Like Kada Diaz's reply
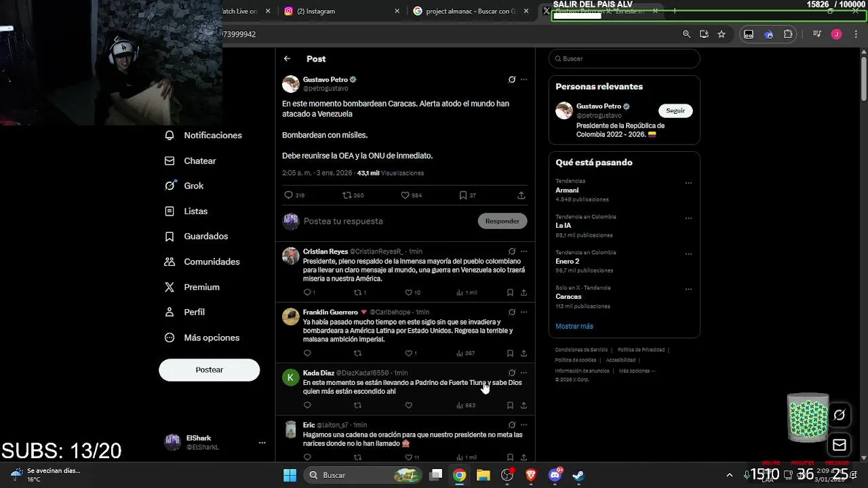868x488 pixels. click(x=408, y=405)
